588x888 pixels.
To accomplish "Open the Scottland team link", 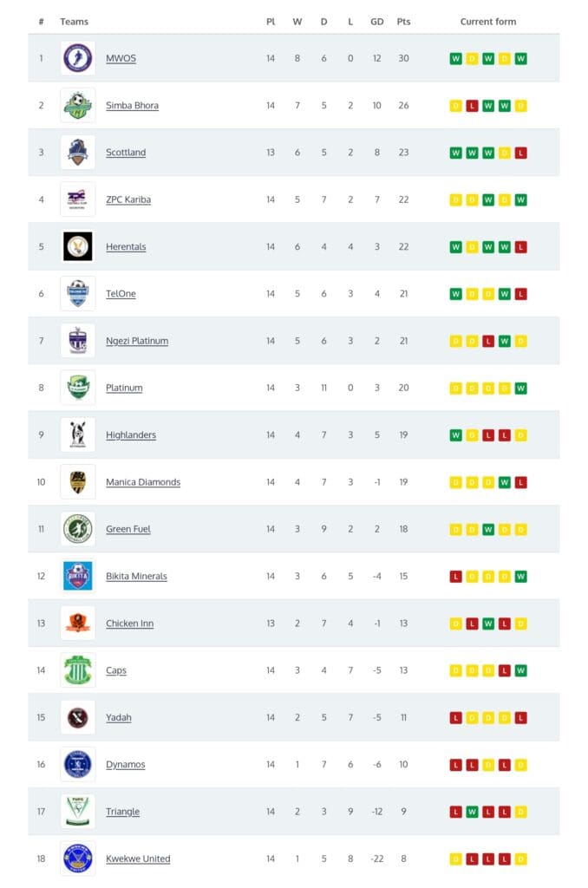I will click(x=126, y=153).
